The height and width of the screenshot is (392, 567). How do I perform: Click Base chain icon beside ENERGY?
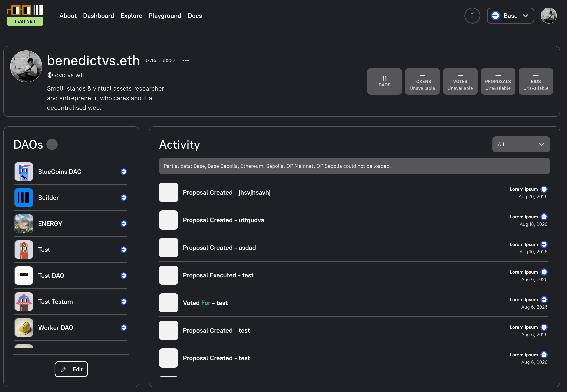tap(124, 224)
